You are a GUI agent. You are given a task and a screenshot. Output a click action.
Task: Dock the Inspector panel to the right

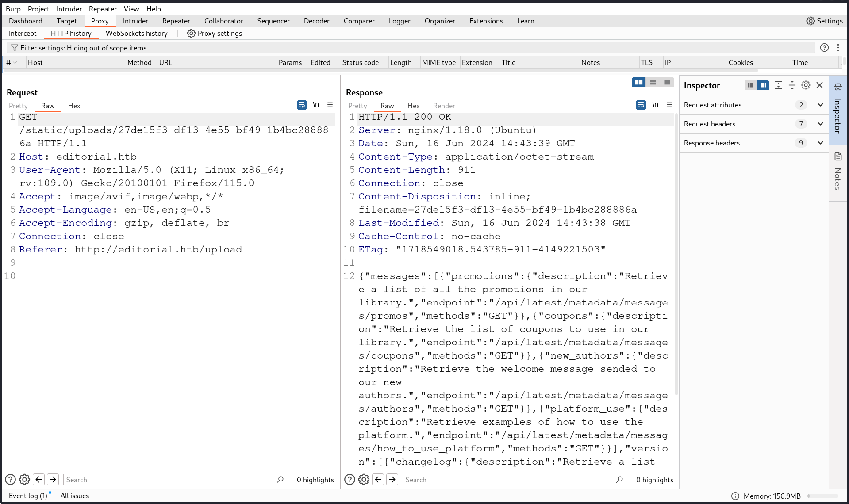pyautogui.click(x=763, y=85)
